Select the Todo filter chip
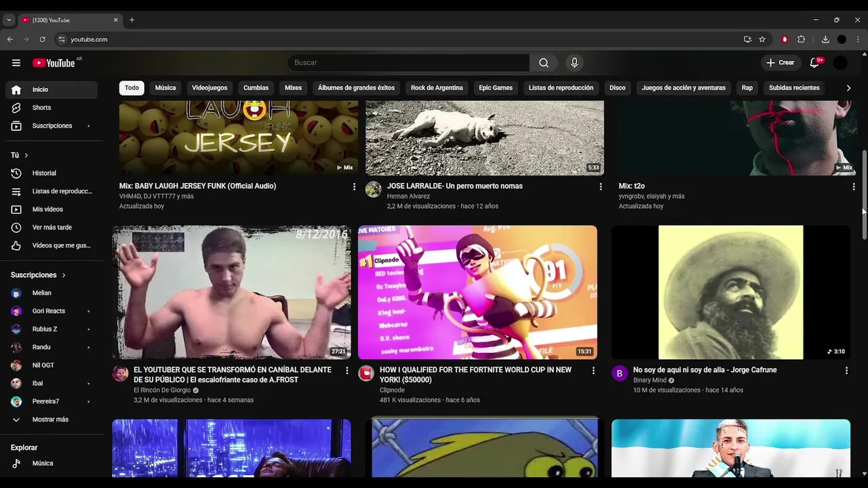Image resolution: width=868 pixels, height=488 pixels. point(132,88)
